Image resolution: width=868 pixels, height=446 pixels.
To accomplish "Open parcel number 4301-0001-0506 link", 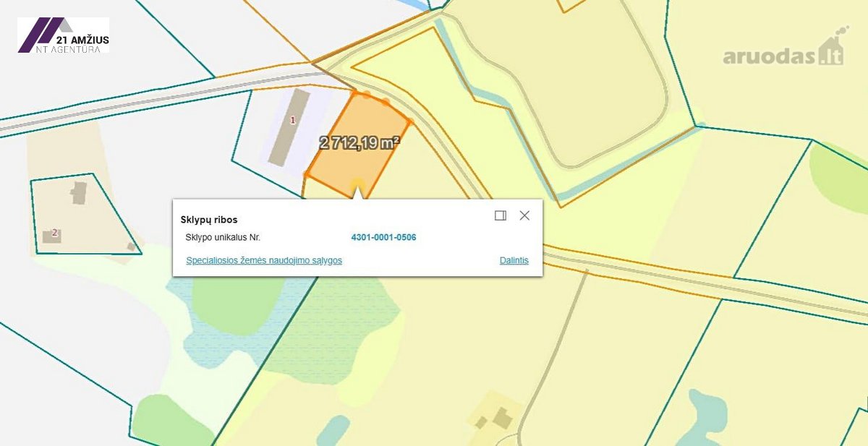I will (x=383, y=237).
